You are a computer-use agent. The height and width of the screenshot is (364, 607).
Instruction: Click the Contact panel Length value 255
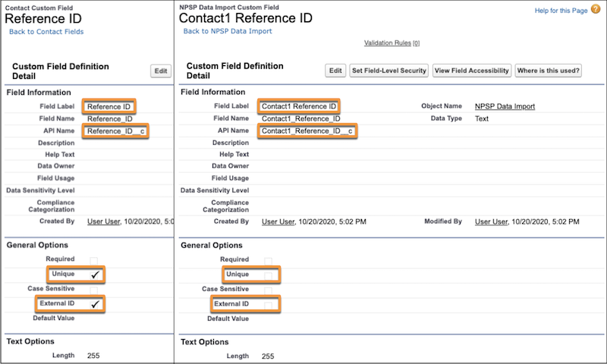click(x=93, y=356)
